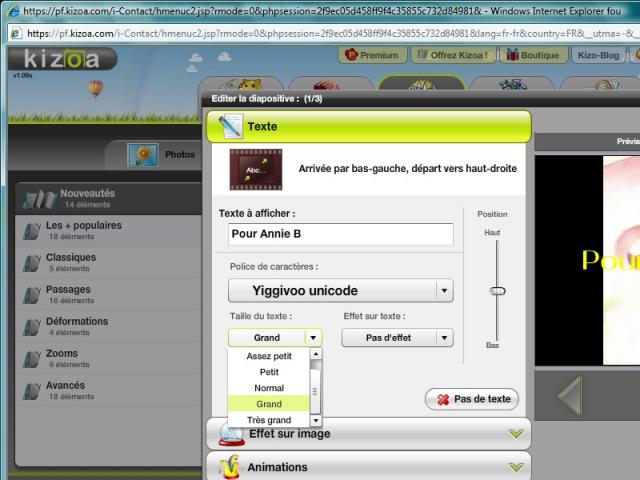Click the Passages film icon
Screen dimensions: 640x480
32,296
